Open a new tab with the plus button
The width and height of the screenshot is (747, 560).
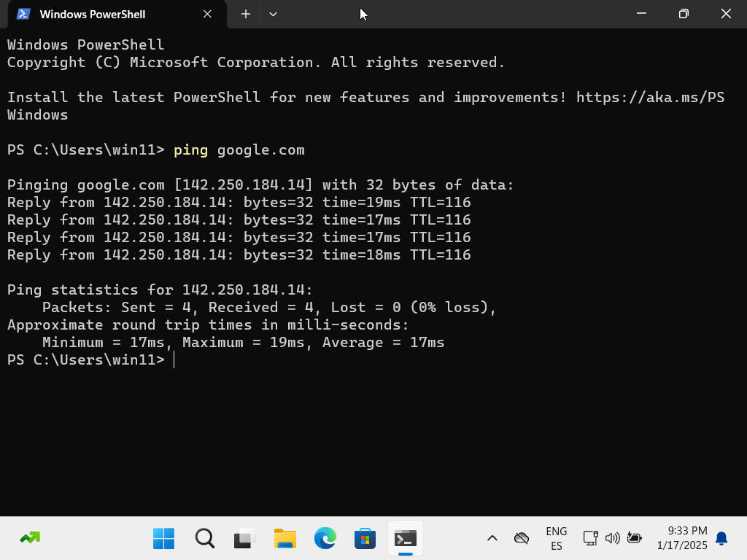245,15
